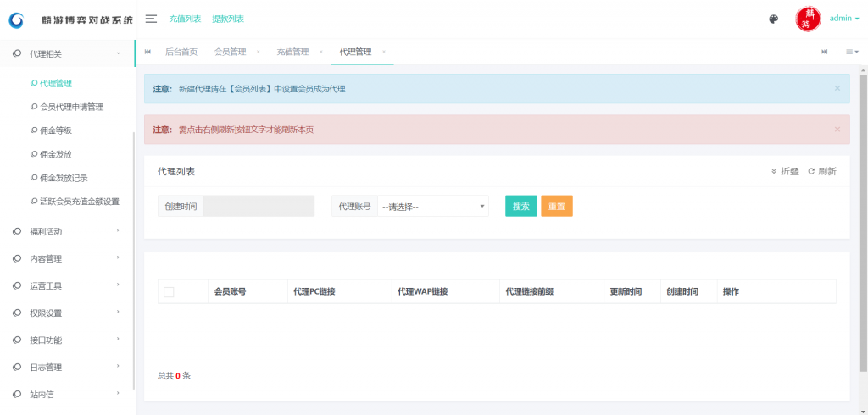Open the theme palette icon
This screenshot has height=415, width=868.
click(774, 19)
